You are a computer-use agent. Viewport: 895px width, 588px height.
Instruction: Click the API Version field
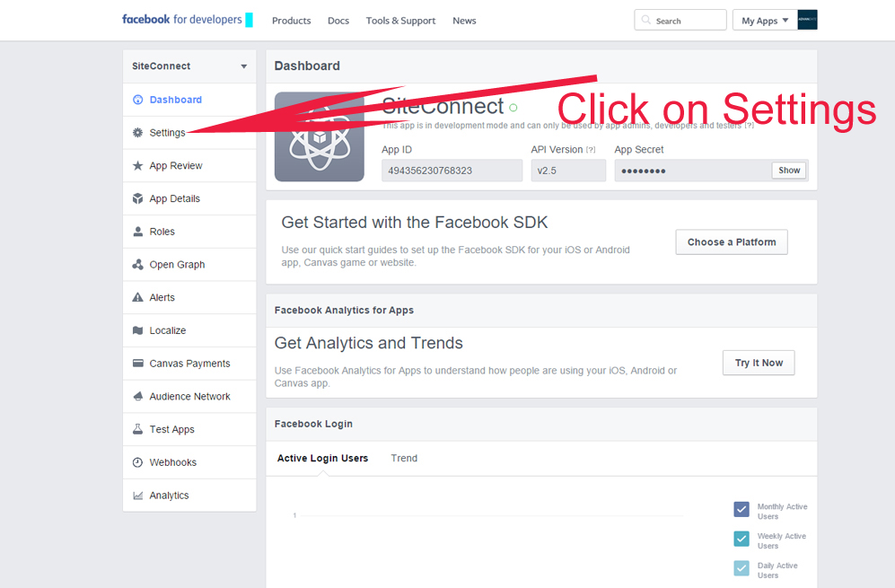(568, 171)
